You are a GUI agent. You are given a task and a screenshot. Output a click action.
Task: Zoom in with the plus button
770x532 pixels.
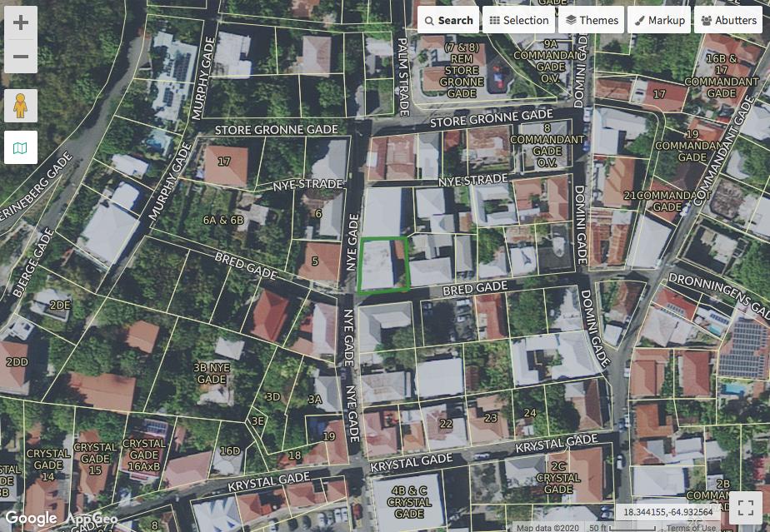point(21,22)
